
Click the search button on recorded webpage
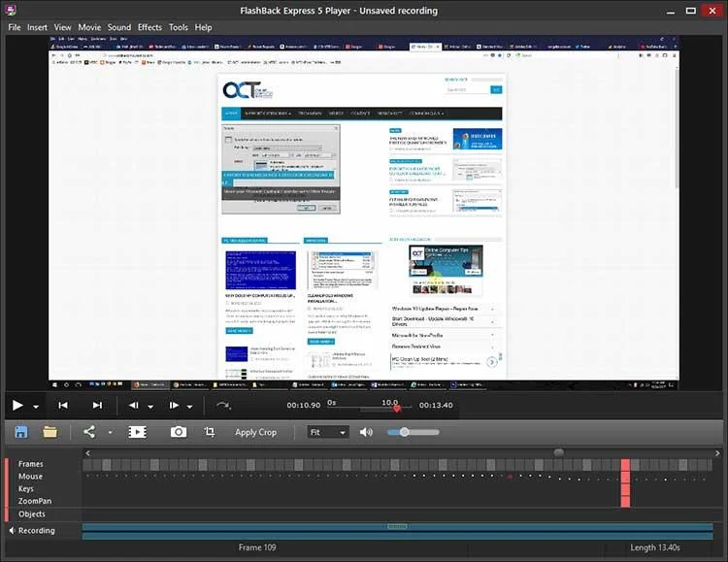tap(496, 89)
